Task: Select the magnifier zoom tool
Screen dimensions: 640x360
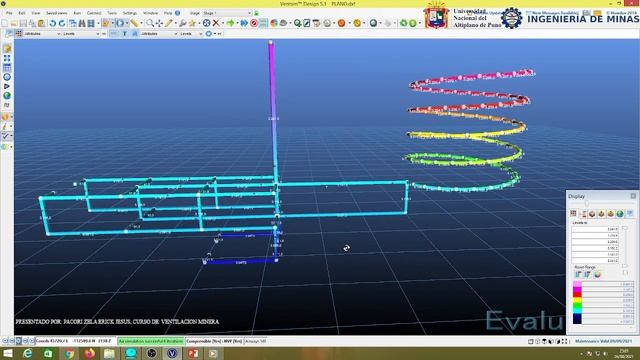Action: pyautogui.click(x=150, y=23)
